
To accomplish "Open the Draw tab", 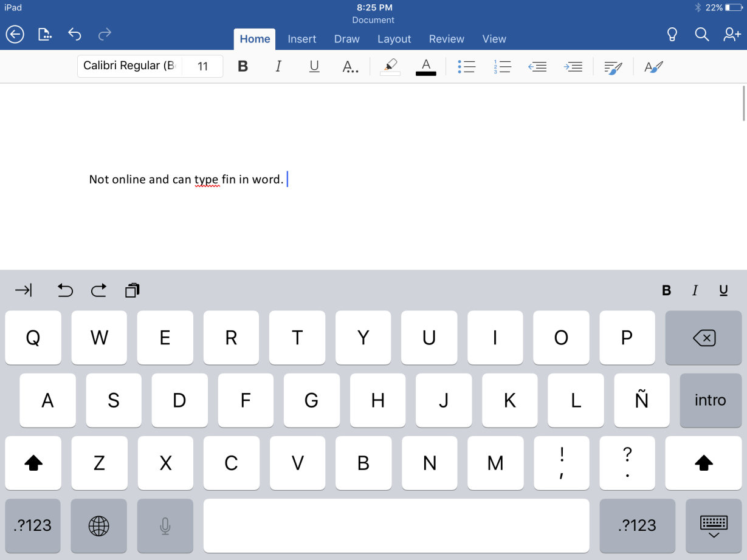I will click(347, 39).
